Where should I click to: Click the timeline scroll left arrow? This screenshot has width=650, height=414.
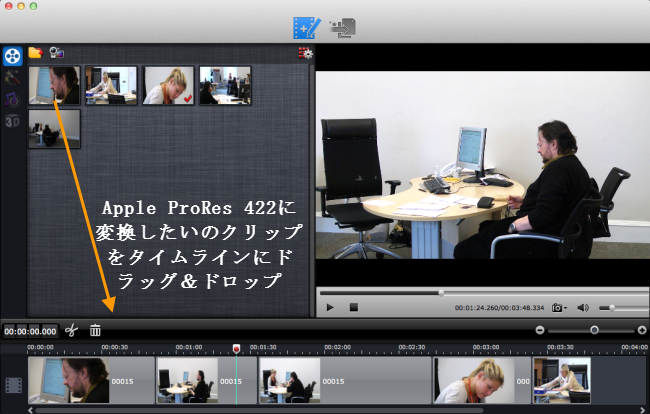(x=30, y=410)
